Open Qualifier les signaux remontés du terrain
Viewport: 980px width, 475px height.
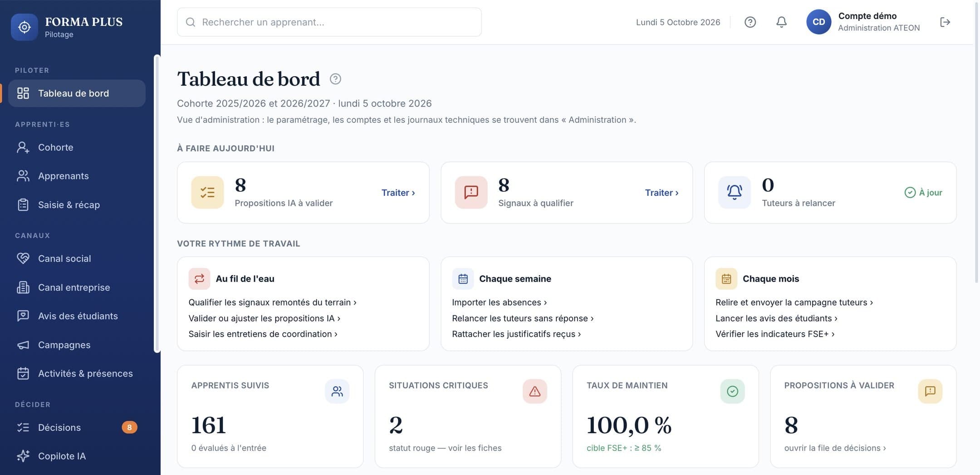coord(272,302)
